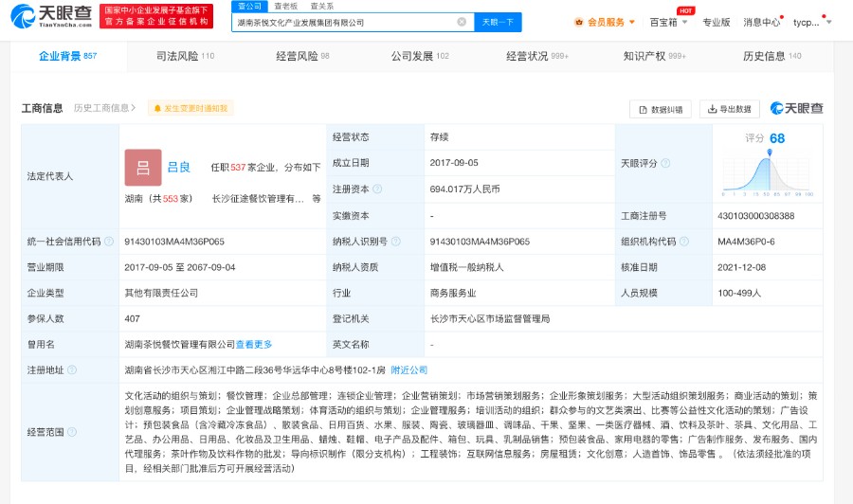This screenshot has height=504, width=853.
Task: Click the 长沙征途餐饮管理有... company entry
Action: pyautogui.click(x=258, y=199)
